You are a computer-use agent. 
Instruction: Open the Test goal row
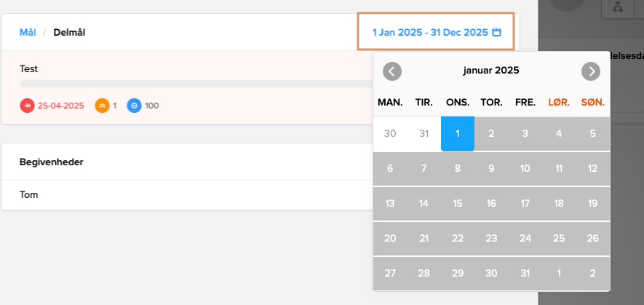coord(29,69)
